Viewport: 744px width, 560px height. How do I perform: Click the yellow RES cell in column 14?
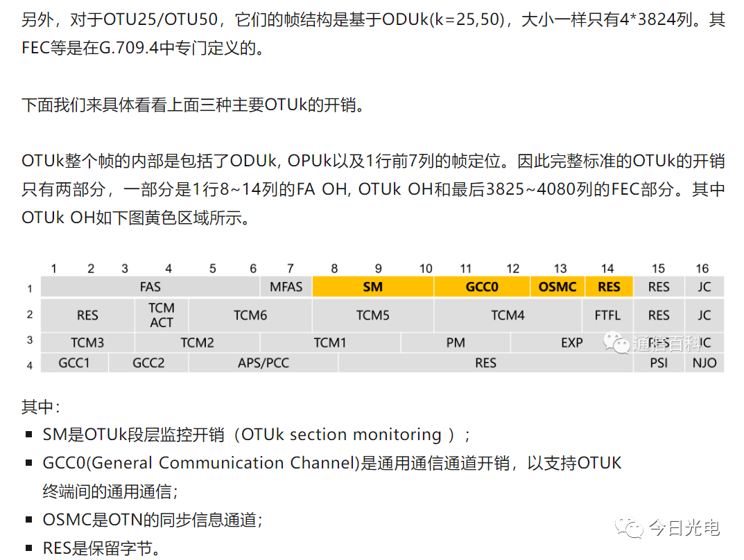pyautogui.click(x=608, y=286)
